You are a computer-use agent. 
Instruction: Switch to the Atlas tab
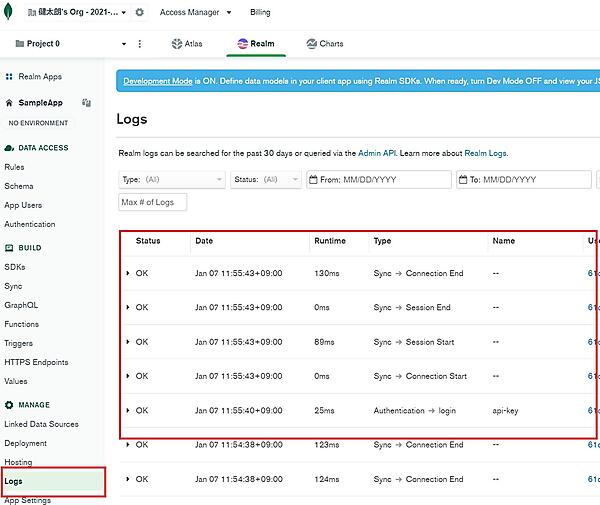pyautogui.click(x=186, y=44)
